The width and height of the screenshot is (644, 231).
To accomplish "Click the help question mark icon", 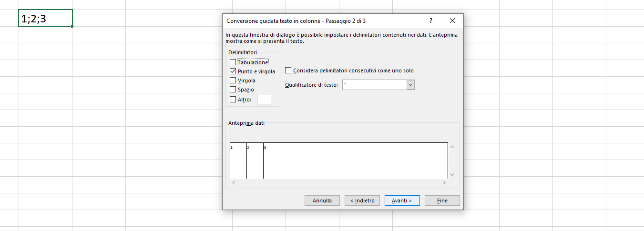I will point(431,20).
